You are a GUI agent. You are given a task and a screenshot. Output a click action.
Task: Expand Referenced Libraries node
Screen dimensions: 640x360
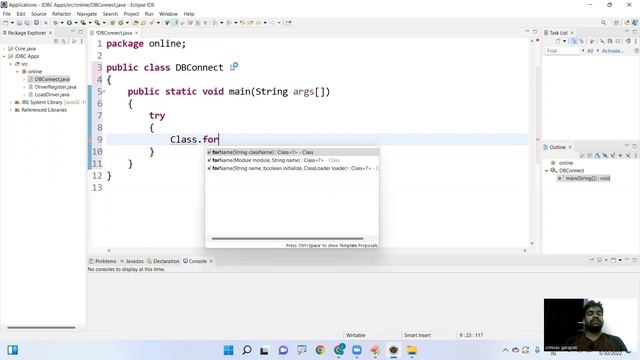(11, 110)
